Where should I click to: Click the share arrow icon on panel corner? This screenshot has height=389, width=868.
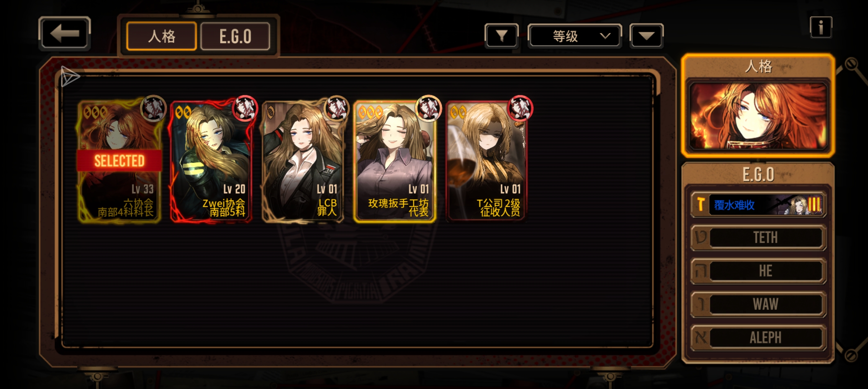tap(69, 76)
